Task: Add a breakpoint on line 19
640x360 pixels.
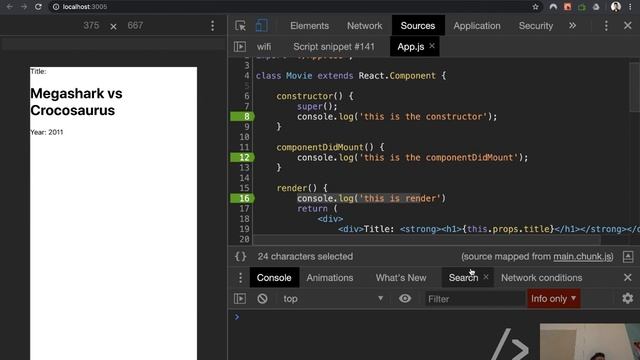Action: pyautogui.click(x=244, y=229)
